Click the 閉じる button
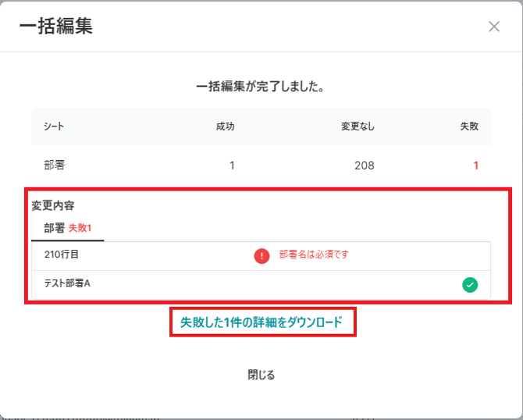The width and height of the screenshot is (523, 420). tap(261, 375)
